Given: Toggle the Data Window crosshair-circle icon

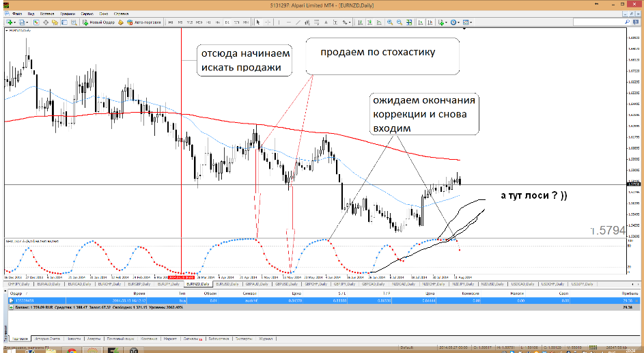Looking at the screenshot, I should pyautogui.click(x=46, y=22).
